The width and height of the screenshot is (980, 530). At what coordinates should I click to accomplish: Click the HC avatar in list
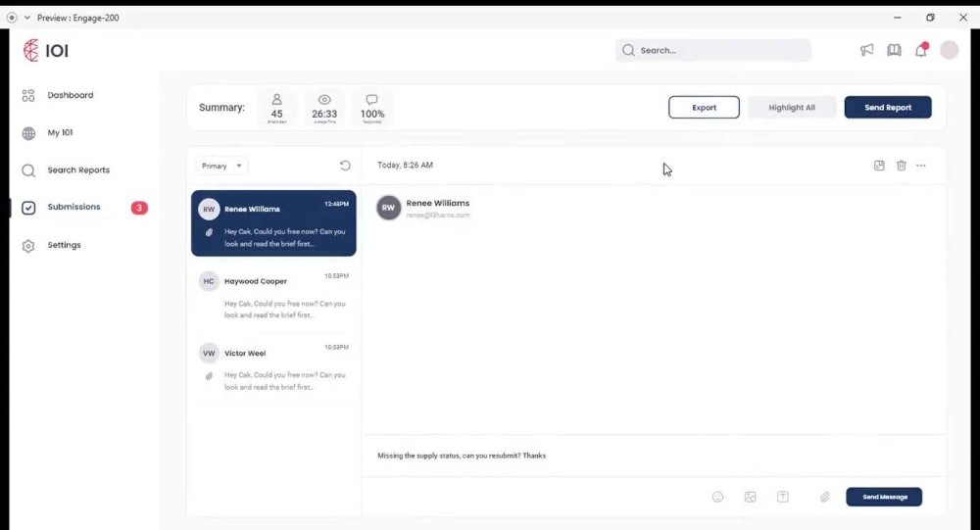(x=209, y=281)
